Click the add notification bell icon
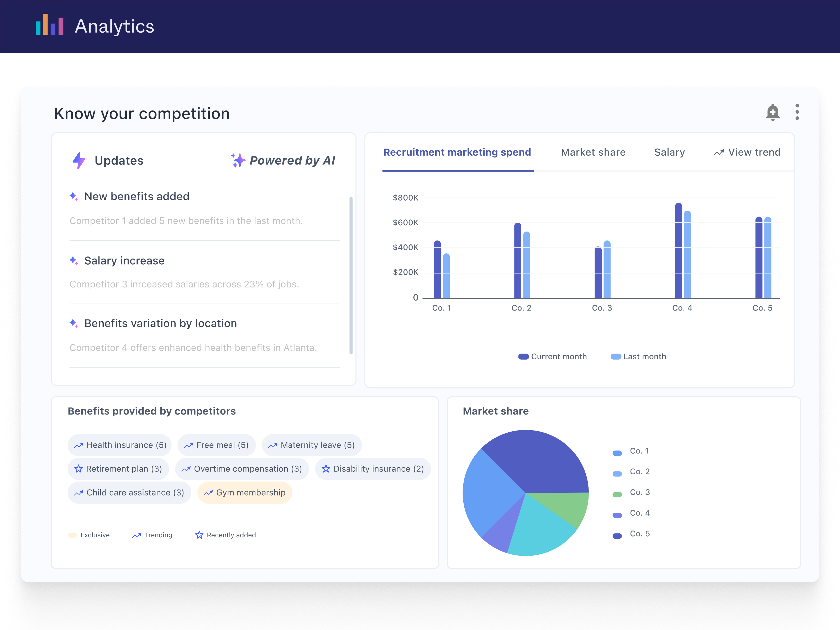 772,112
